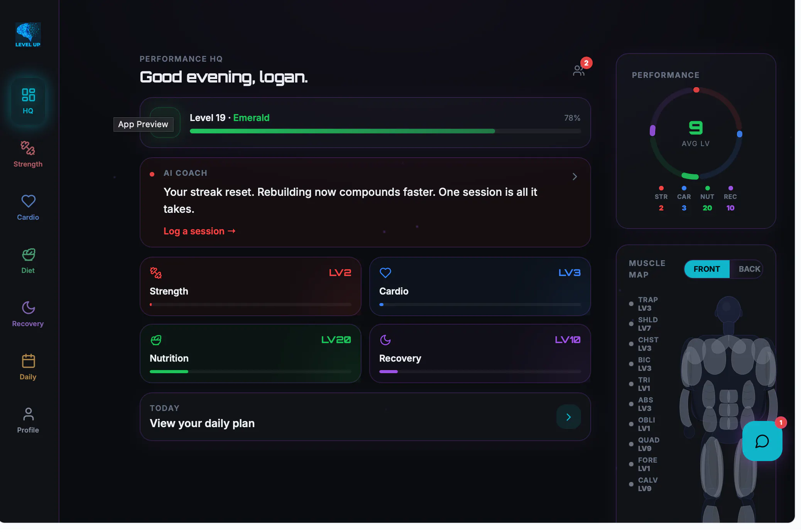Click the Log a session link

pyautogui.click(x=199, y=231)
